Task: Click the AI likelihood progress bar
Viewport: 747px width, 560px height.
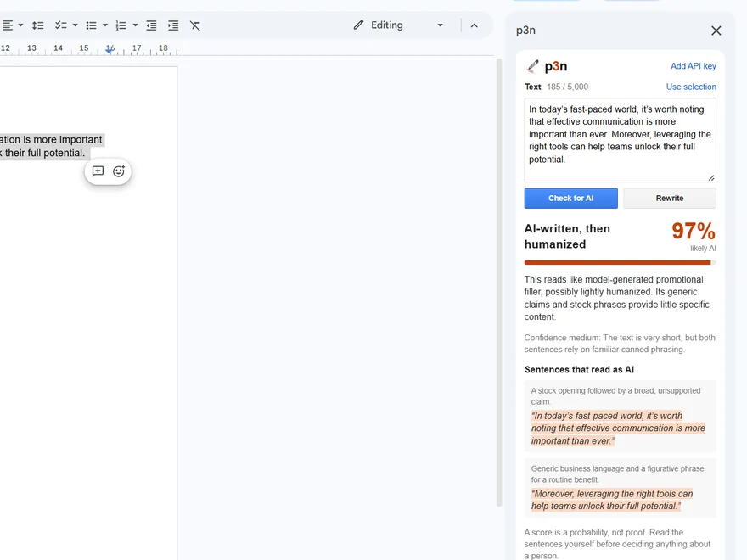Action: click(x=620, y=262)
